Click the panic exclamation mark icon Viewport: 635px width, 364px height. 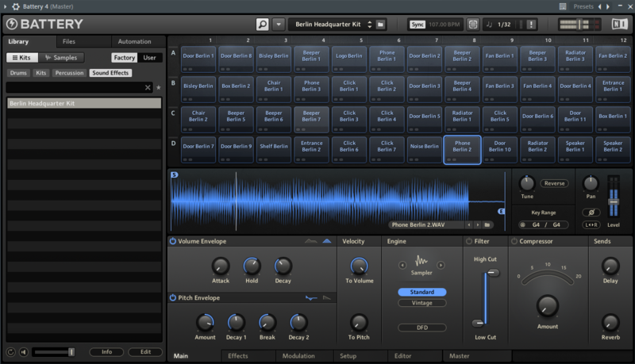click(x=531, y=25)
